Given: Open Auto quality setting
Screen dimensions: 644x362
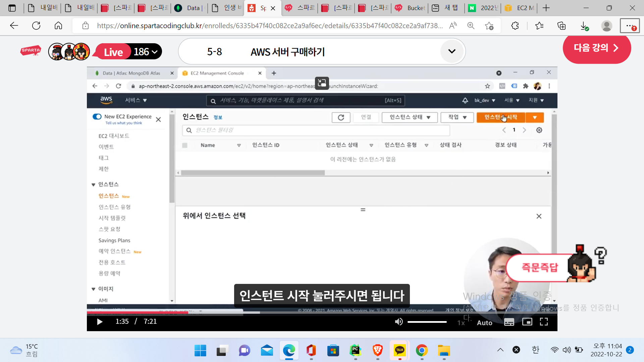Looking at the screenshot, I should pos(484,323).
